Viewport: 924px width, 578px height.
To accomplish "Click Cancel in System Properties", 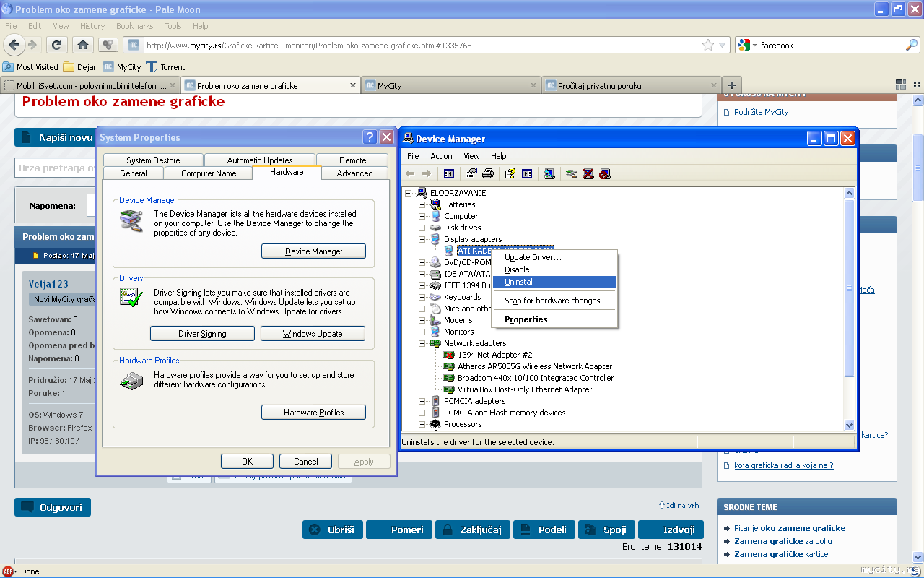I will 305,462.
